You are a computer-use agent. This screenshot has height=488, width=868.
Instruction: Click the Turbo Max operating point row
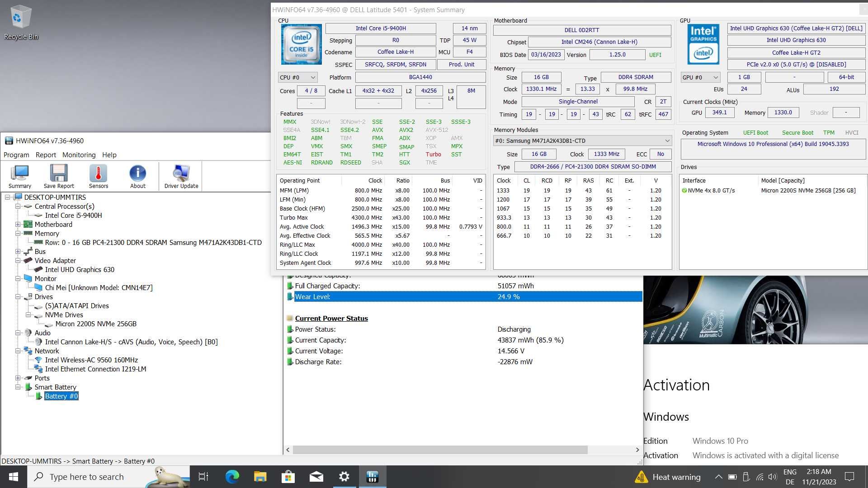point(381,218)
